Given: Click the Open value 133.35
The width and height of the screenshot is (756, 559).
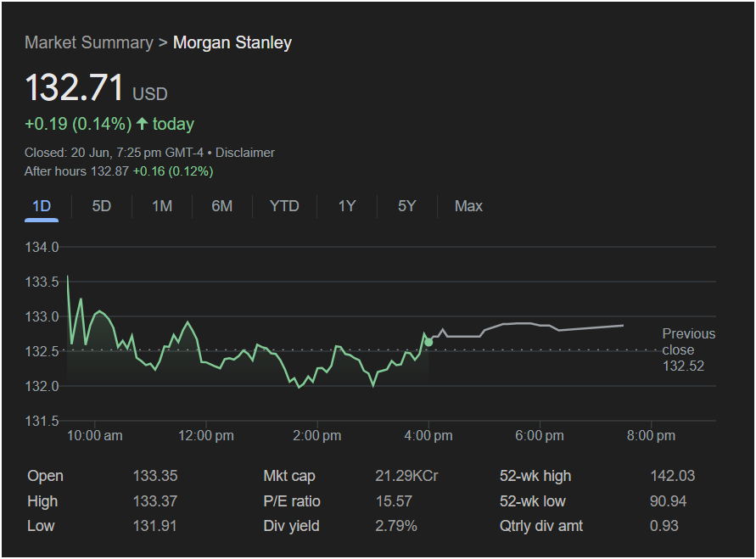Looking at the screenshot, I should (155, 476).
